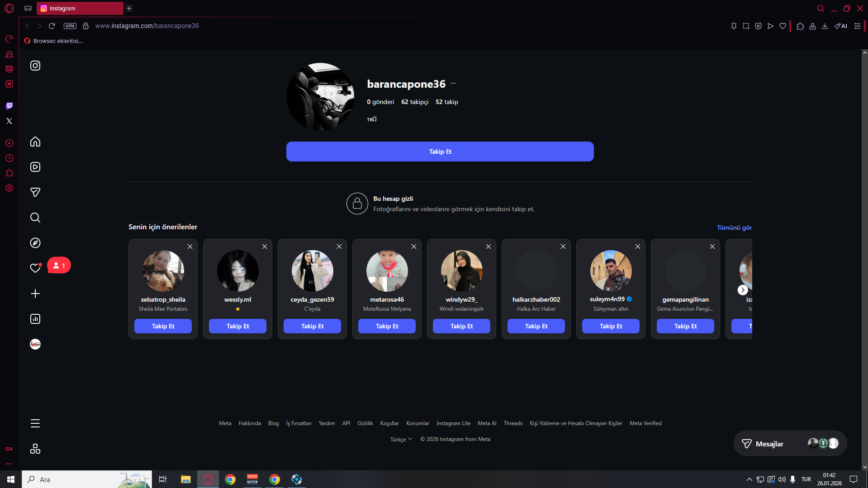Expand Mesajlar chat panel
The image size is (868, 488).
[790, 444]
